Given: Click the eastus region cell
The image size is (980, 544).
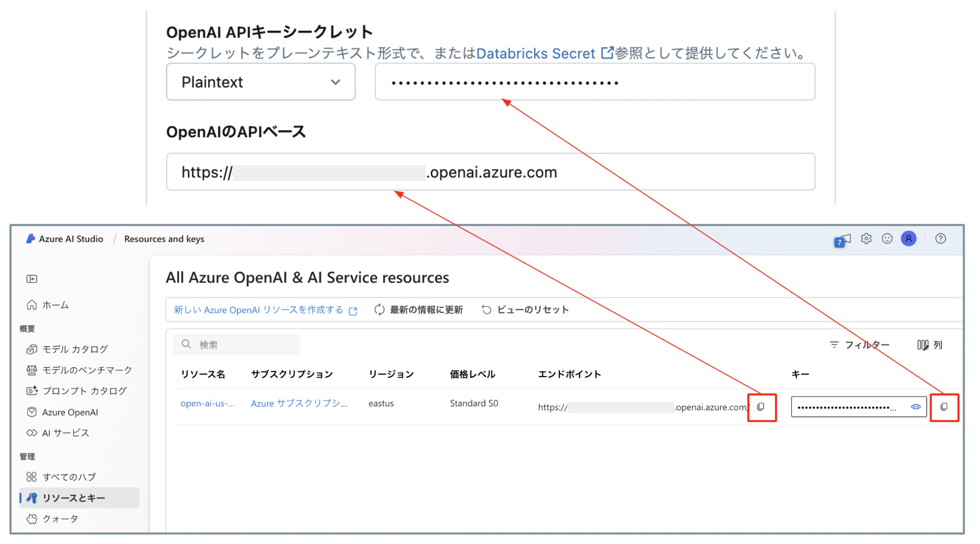Looking at the screenshot, I should coord(381,404).
